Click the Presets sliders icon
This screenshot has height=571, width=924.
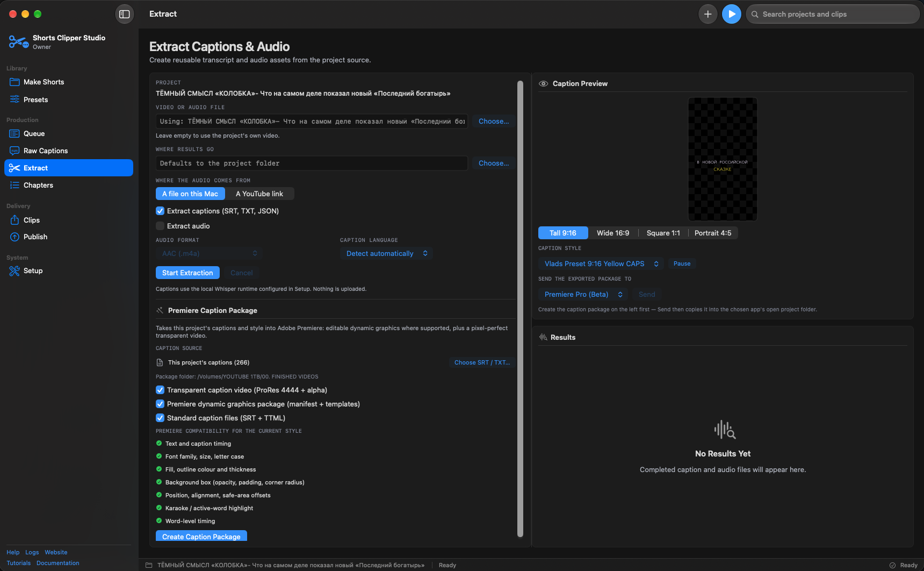15,99
